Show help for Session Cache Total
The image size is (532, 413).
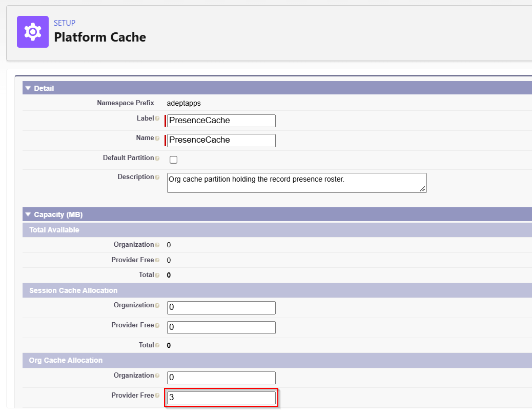click(x=157, y=345)
